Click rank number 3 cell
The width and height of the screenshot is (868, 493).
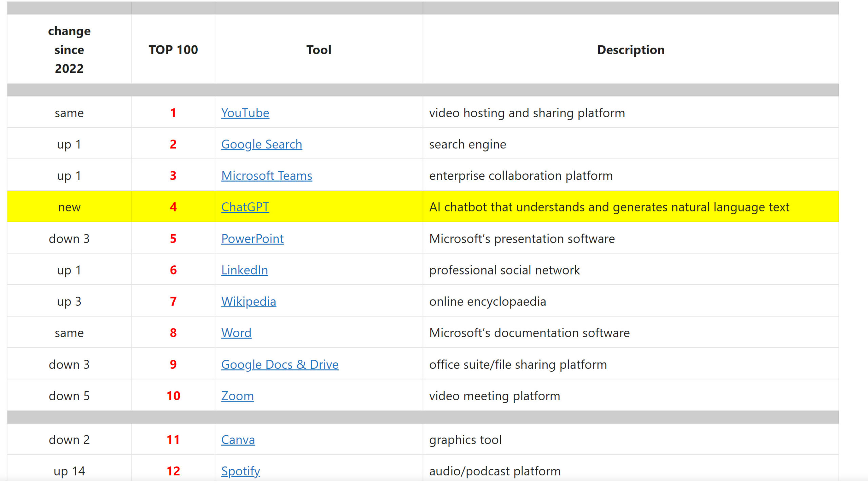click(173, 176)
